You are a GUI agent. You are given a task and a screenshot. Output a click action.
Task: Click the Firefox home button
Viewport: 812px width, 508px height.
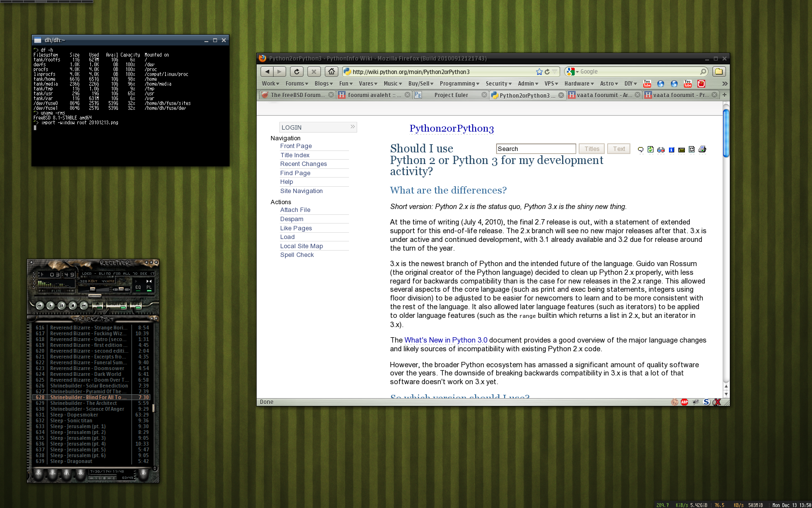331,72
